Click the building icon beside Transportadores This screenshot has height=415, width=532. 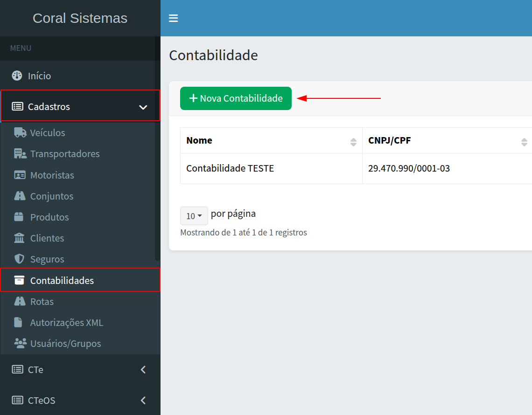click(x=20, y=154)
